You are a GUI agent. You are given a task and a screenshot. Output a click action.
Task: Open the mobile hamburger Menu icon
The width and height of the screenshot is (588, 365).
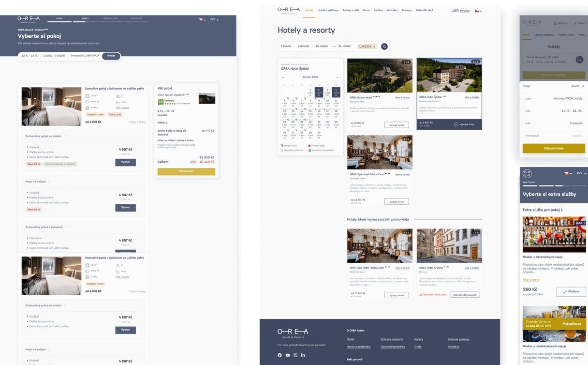574,23
